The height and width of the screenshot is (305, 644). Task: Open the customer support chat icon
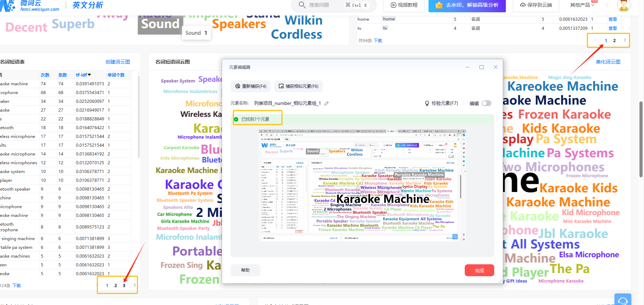(623, 300)
